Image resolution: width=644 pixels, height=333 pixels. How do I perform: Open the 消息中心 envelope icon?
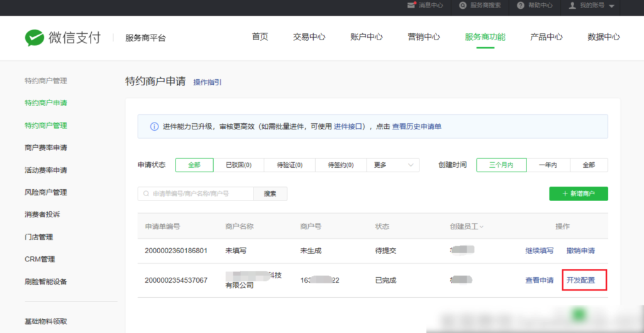(411, 6)
